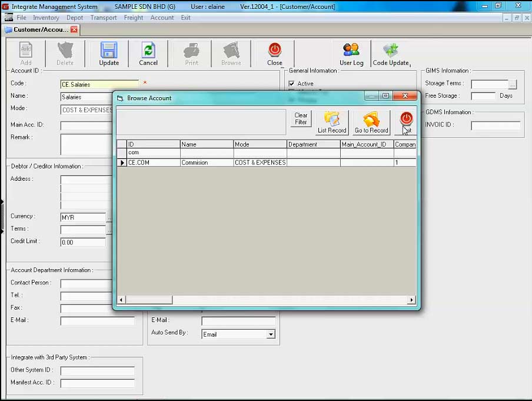Switch to the Customer/Account tab
This screenshot has height=401, width=532.
tap(38, 28)
